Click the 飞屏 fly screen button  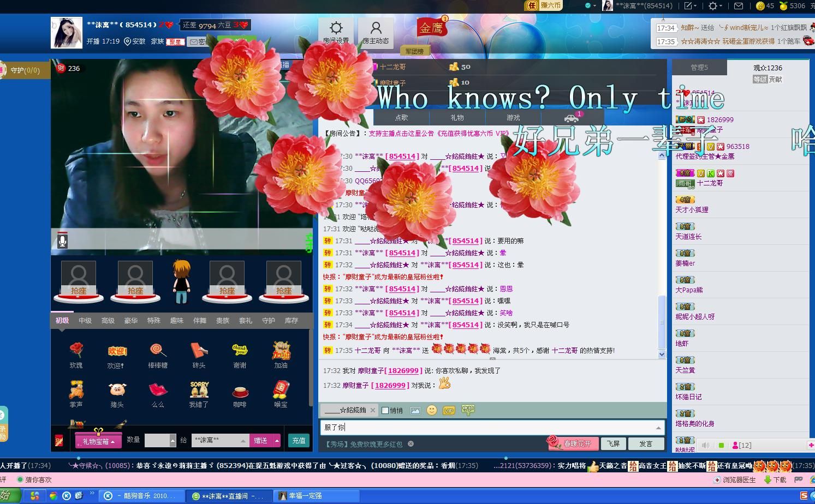point(613,444)
